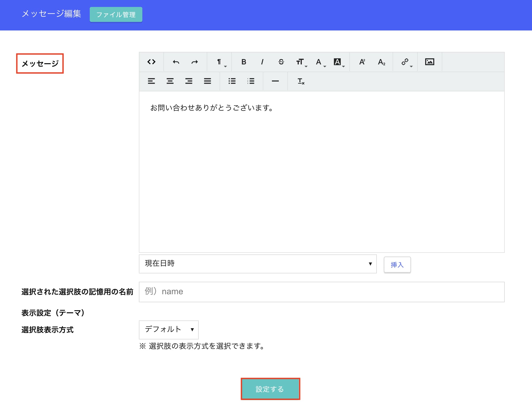532x418 pixels.
Task: Insert a horizontal line
Action: coord(275,81)
